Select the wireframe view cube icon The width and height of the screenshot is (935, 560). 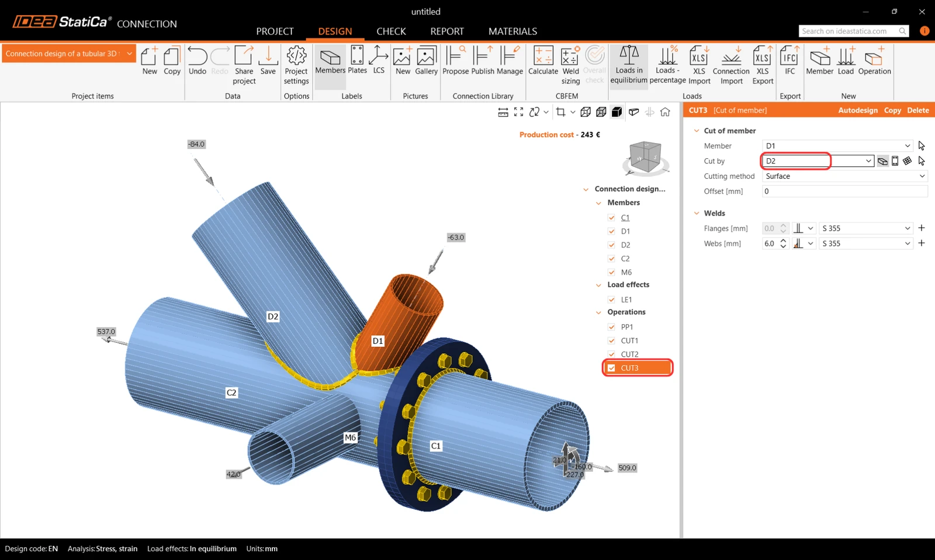click(586, 112)
